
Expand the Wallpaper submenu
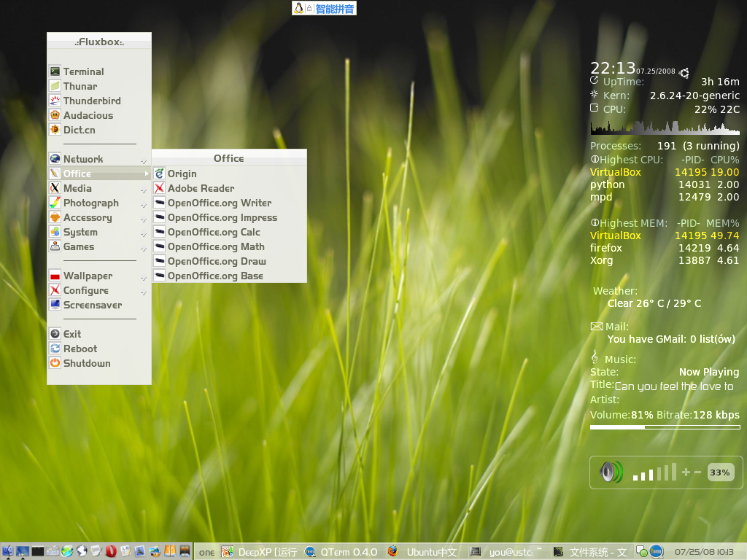99,276
